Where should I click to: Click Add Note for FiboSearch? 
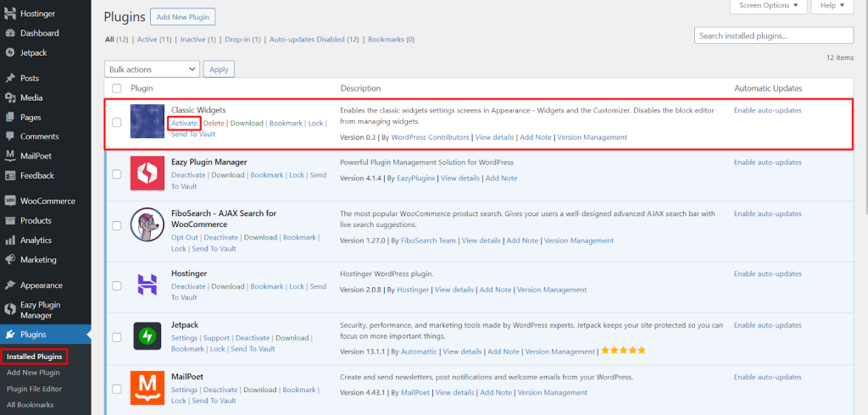[x=522, y=241]
